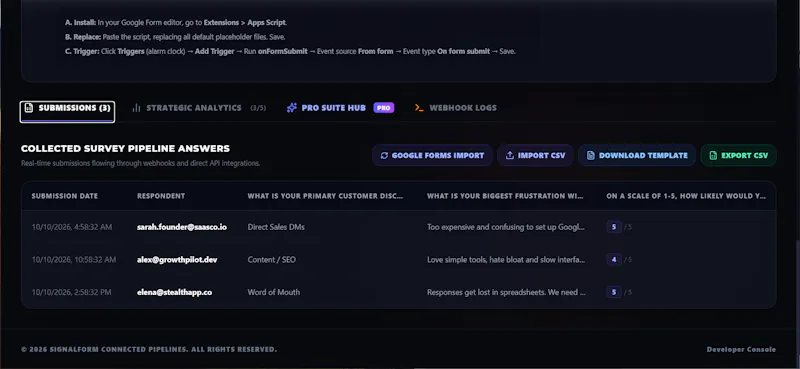Click the 'A. Install' instruction line
Image resolution: width=800 pixels, height=369 pixels.
pos(176,22)
